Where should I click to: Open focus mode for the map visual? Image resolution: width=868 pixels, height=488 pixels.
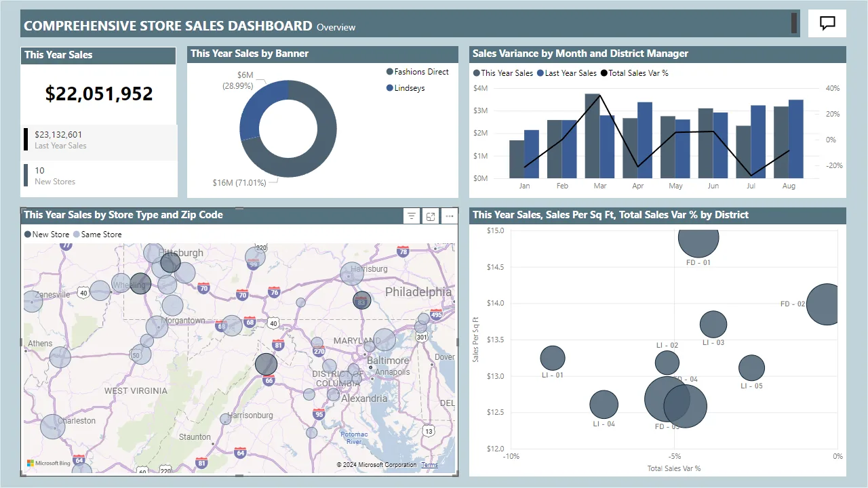tap(430, 216)
